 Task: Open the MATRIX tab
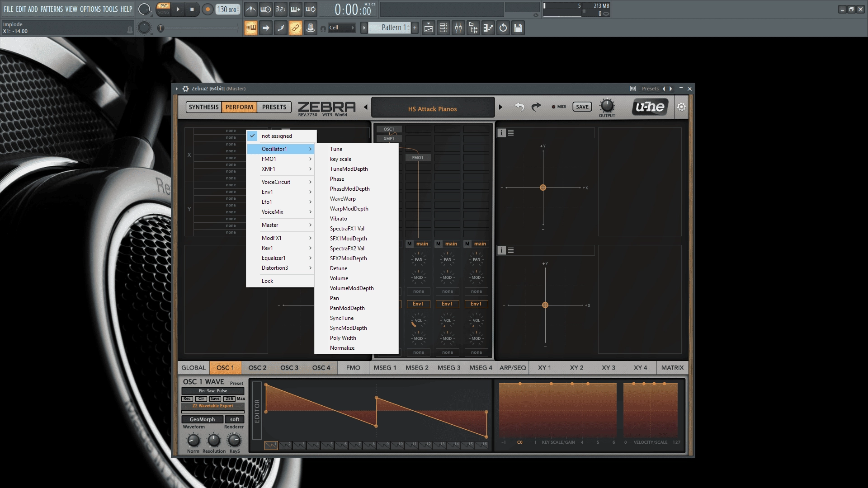click(672, 368)
